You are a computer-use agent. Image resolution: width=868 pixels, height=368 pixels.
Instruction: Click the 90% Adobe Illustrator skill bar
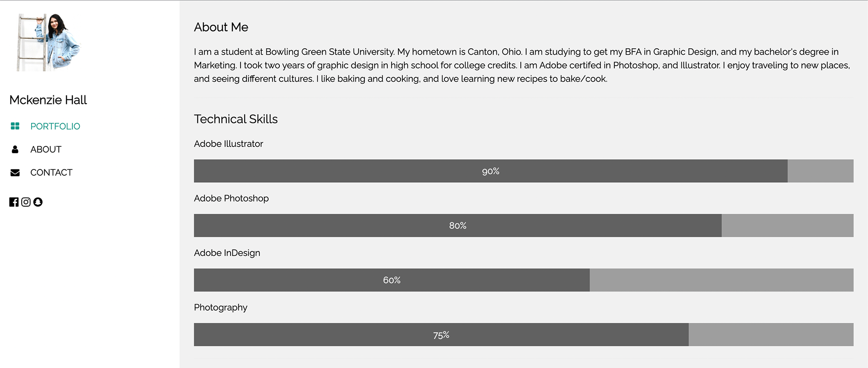pyautogui.click(x=491, y=171)
